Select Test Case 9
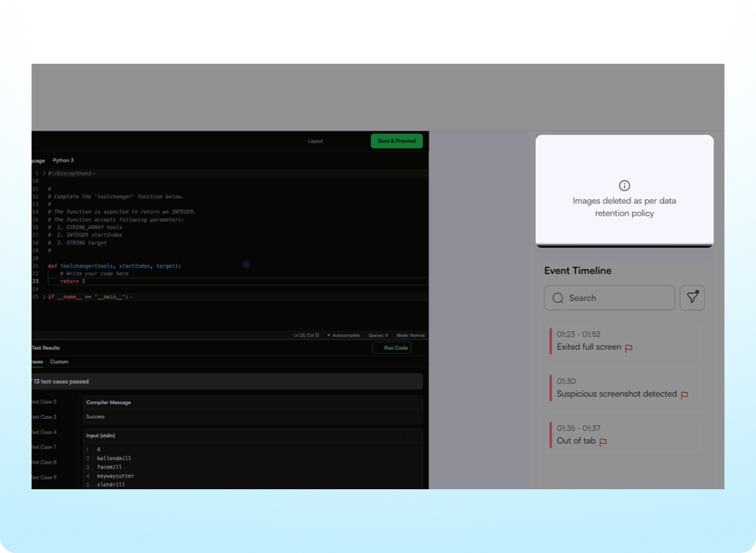The height and width of the screenshot is (553, 756). point(44,477)
